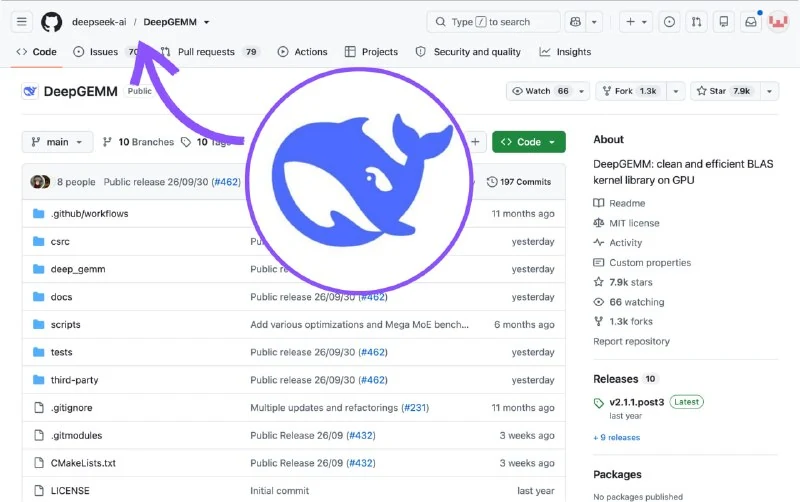Click the Watch 66 button

(540, 91)
